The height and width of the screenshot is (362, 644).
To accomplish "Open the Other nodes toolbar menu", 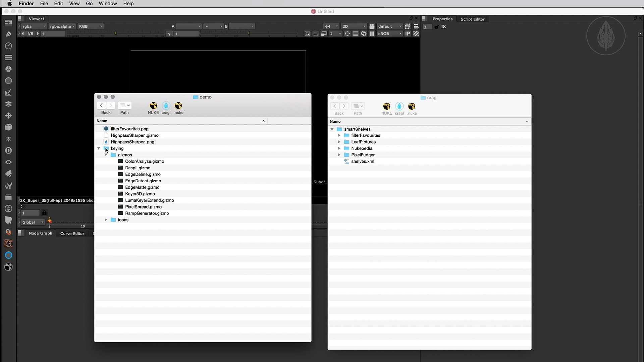I will point(8,197).
